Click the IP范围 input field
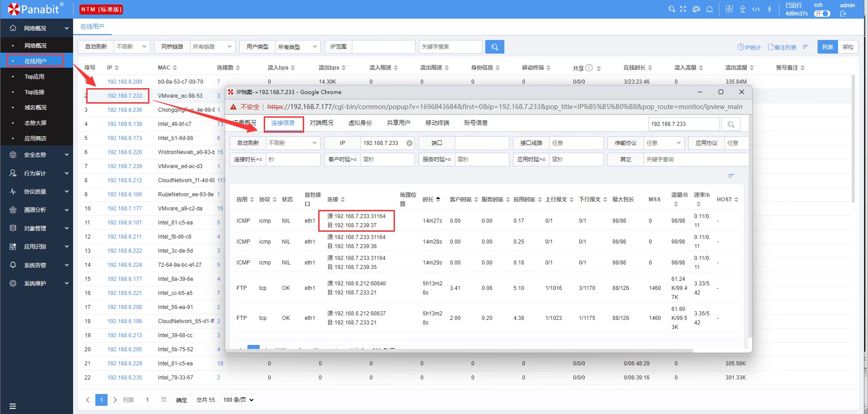 pyautogui.click(x=383, y=47)
